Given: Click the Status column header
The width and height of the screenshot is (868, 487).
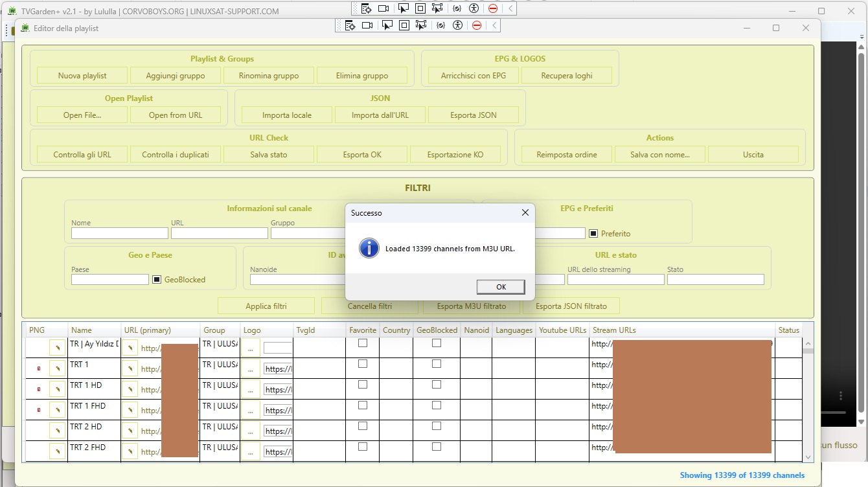Looking at the screenshot, I should [x=788, y=330].
